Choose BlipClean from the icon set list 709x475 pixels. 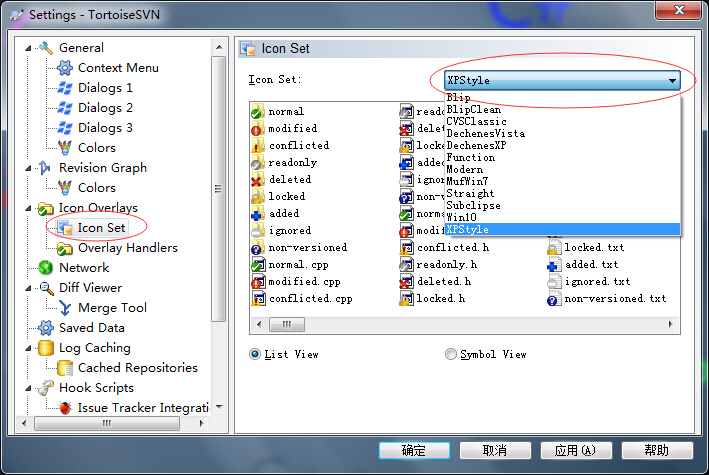tap(562, 109)
